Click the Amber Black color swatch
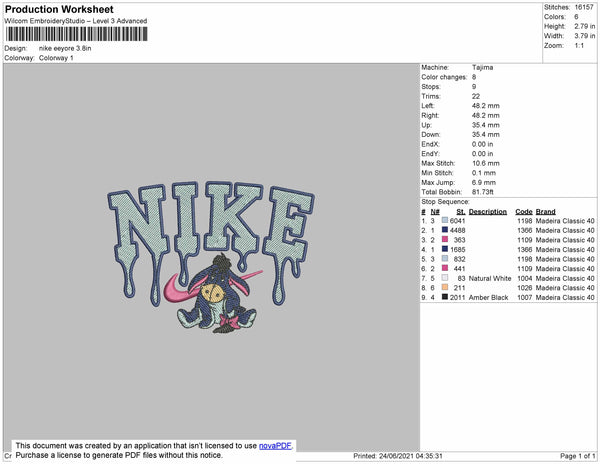Screen dimensions: 600x464 pyautogui.click(x=445, y=297)
